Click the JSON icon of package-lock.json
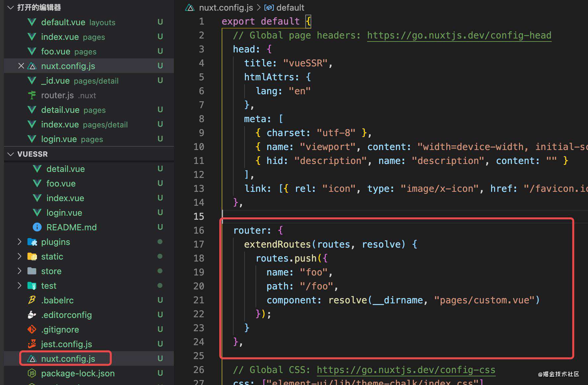 32,373
